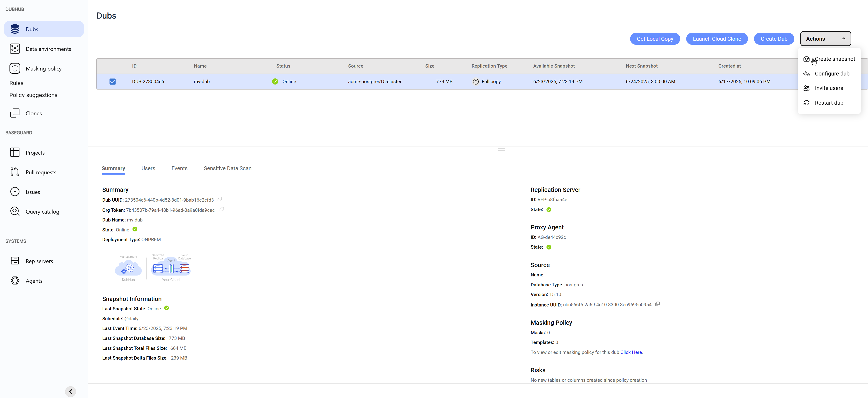Open Data environments via its sidebar icon
This screenshot has height=398, width=868.
(15, 49)
